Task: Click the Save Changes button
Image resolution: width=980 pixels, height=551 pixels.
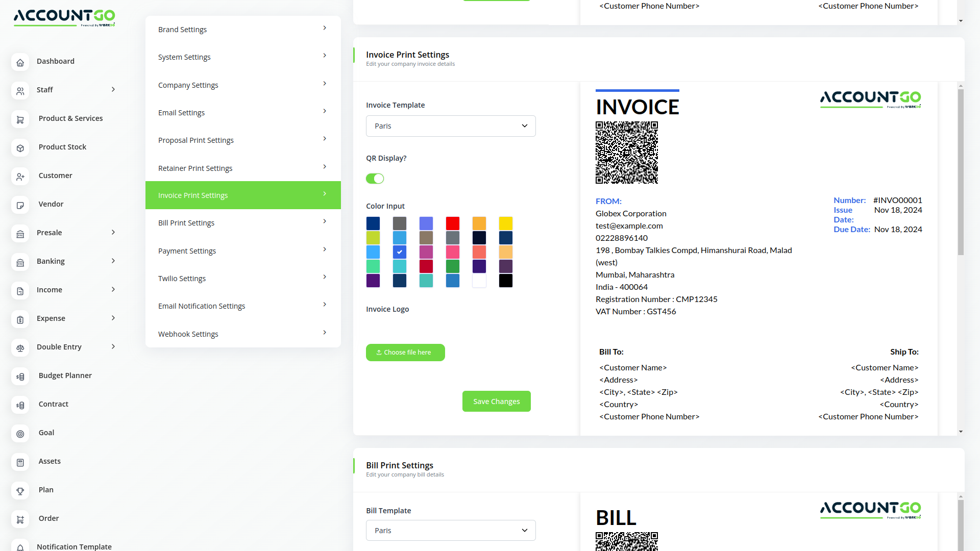Action: click(496, 401)
